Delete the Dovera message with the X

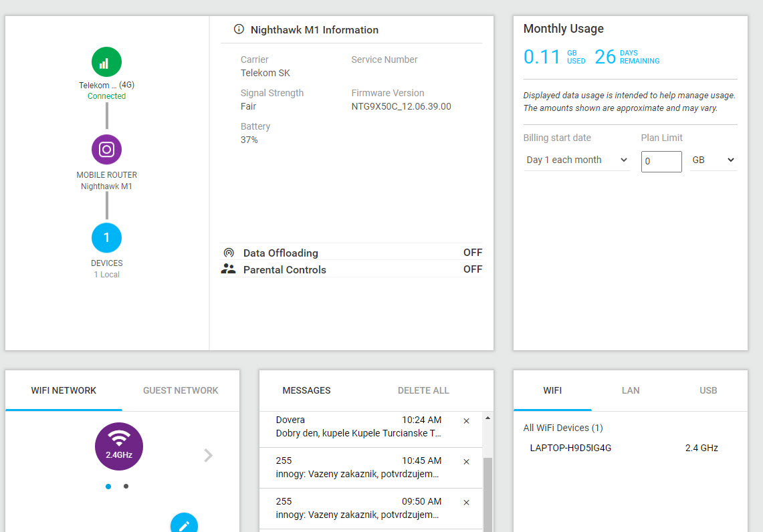click(466, 421)
